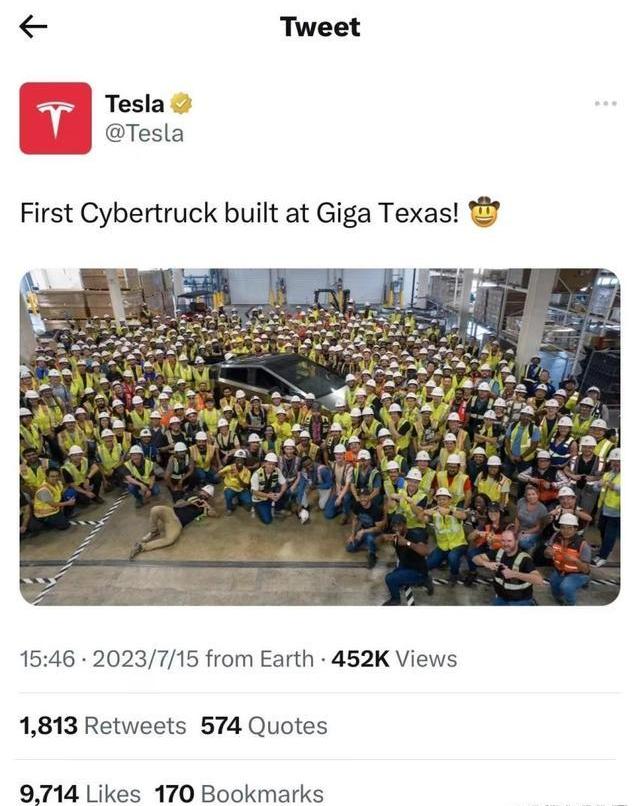
Task: View the Cybertruck factory photo
Action: point(320,437)
